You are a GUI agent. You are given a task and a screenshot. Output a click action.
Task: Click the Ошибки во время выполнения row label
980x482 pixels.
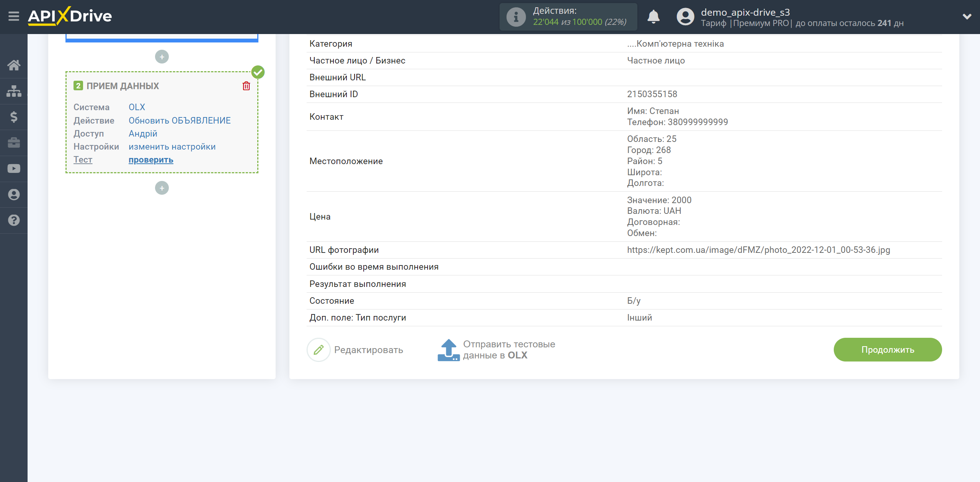[374, 267]
